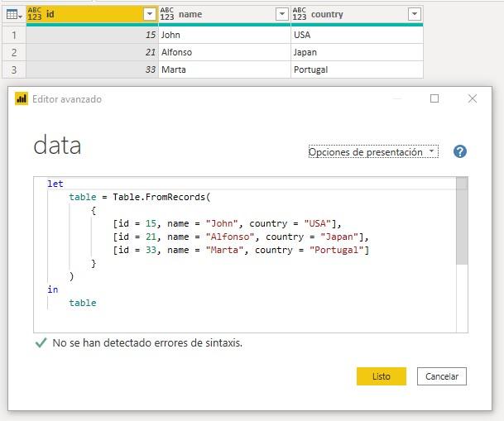Screen dimensions: 504x421
Task: Click the Cancelar button
Action: click(x=442, y=376)
